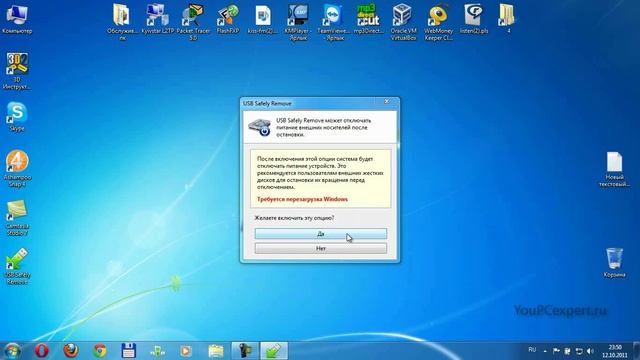Select the Camtasia Studio 7 shortcut
The height and width of the screenshot is (360, 640).
(x=17, y=218)
